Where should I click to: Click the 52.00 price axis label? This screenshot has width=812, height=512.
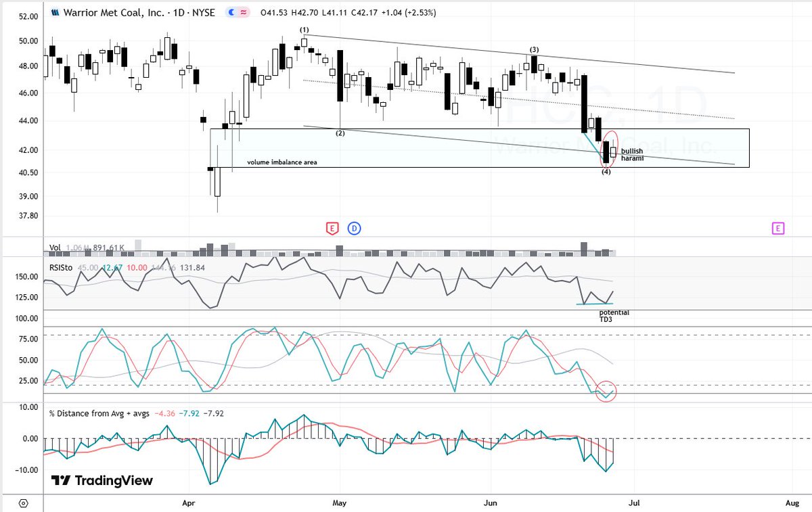pos(28,17)
